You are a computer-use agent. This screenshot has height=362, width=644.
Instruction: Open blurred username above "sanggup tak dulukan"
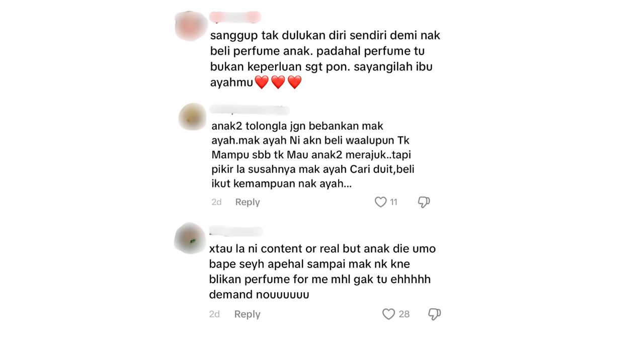click(235, 17)
